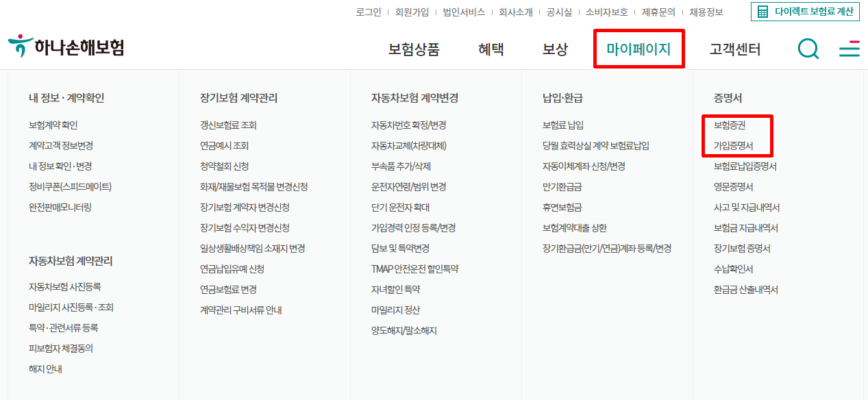This screenshot has height=400, width=868.
Task: Open 해지 안내
Action: (46, 369)
